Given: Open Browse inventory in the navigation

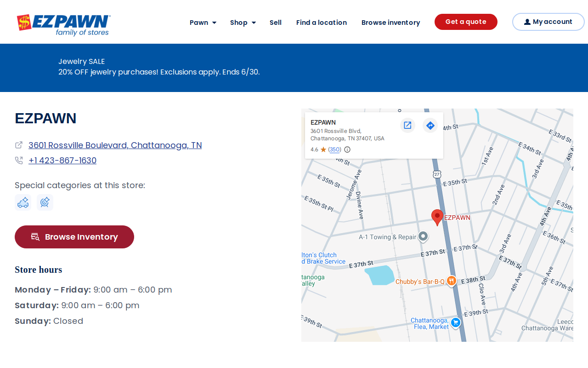Looking at the screenshot, I should (391, 23).
